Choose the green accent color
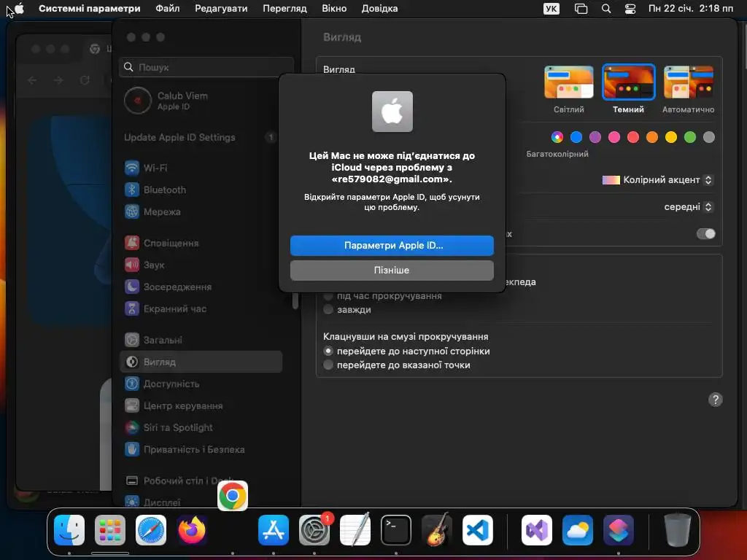747x560 pixels. [690, 137]
